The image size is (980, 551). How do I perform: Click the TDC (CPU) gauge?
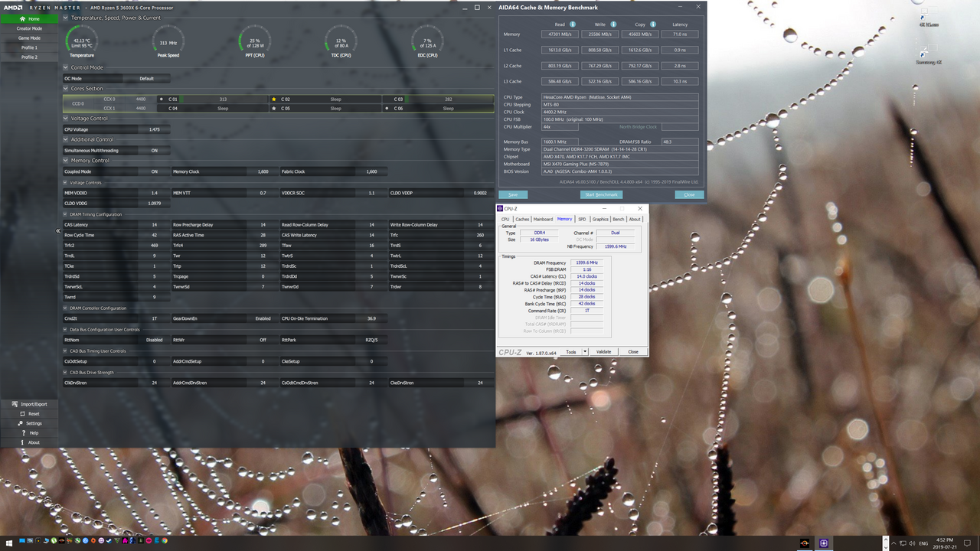pyautogui.click(x=341, y=42)
